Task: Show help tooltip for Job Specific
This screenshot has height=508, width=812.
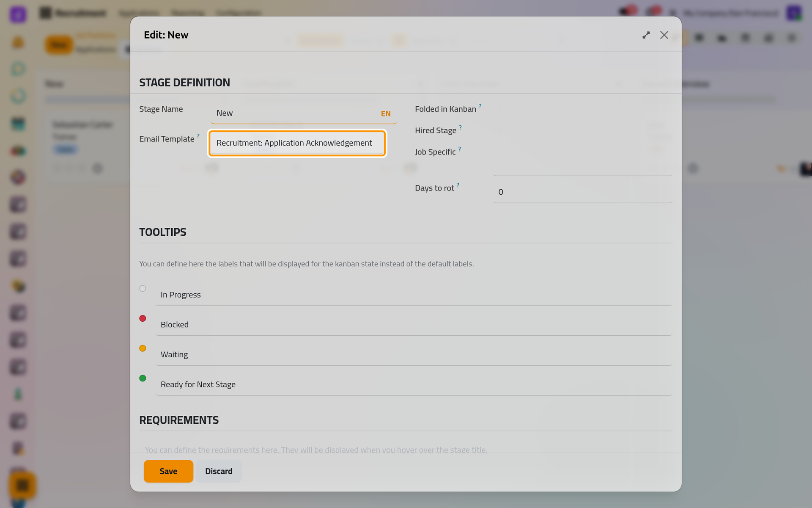Action: pos(459,149)
